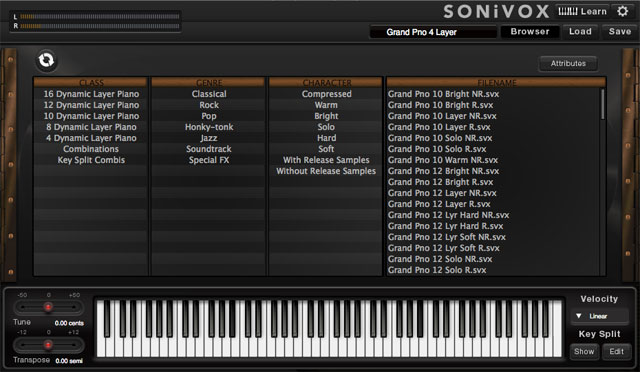
Task: Open settings via the gear icon
Action: click(622, 11)
